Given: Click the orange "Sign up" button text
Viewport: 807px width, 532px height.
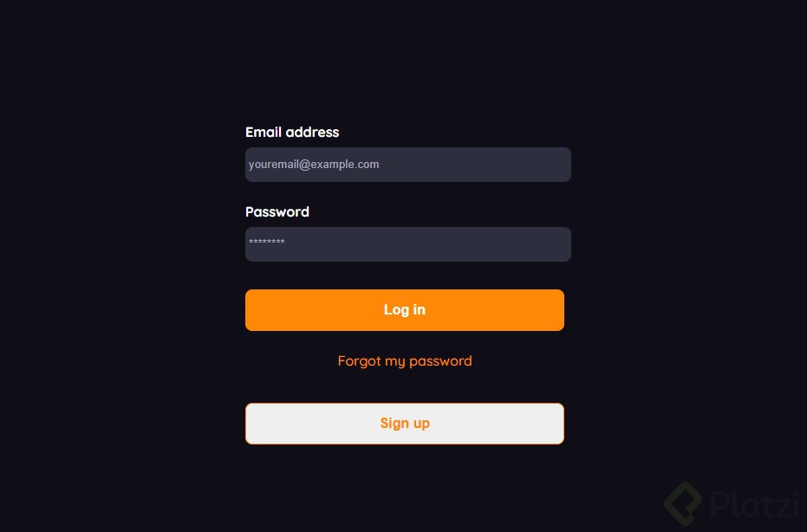Looking at the screenshot, I should tap(405, 424).
